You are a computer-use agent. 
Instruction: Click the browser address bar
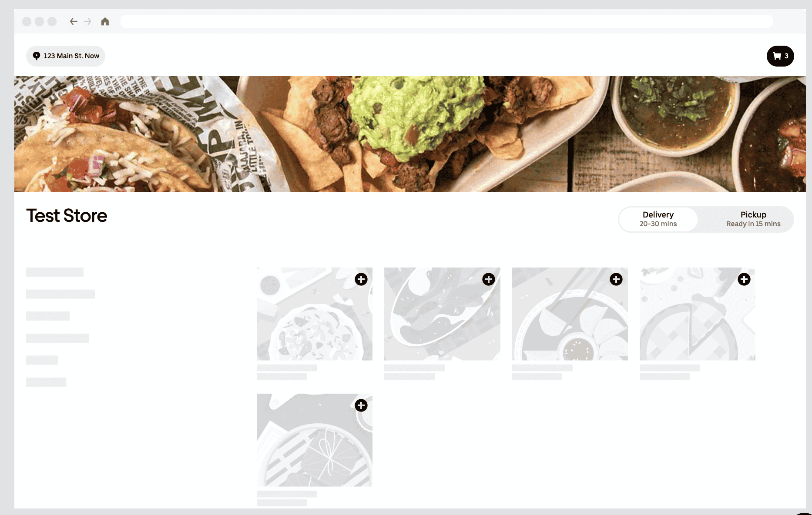(446, 21)
